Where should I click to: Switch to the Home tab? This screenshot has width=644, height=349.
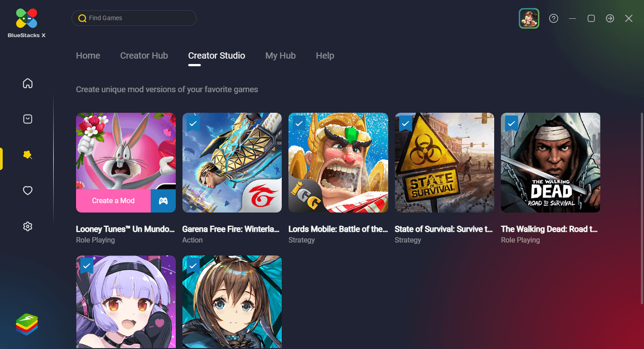(88, 55)
